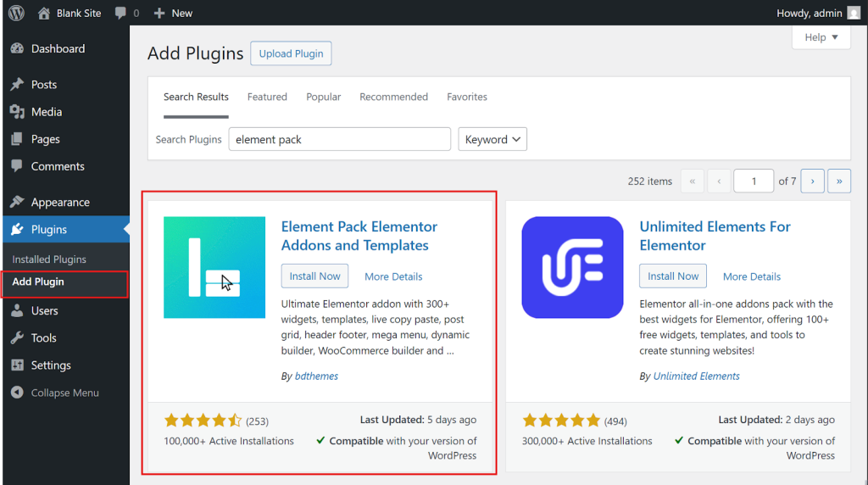Click "Last Updated: 5 days ago" text
The height and width of the screenshot is (485, 868).
point(418,420)
